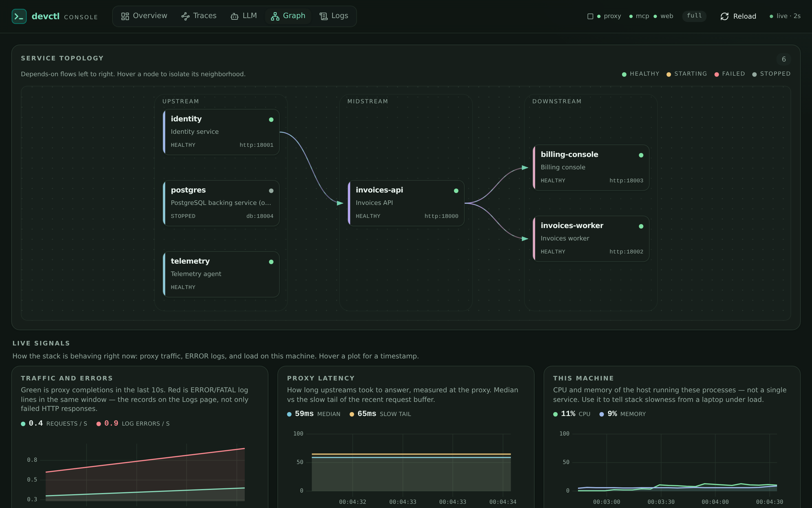This screenshot has width=812, height=508.
Task: Select the invoices-worker node card
Action: [x=591, y=239]
